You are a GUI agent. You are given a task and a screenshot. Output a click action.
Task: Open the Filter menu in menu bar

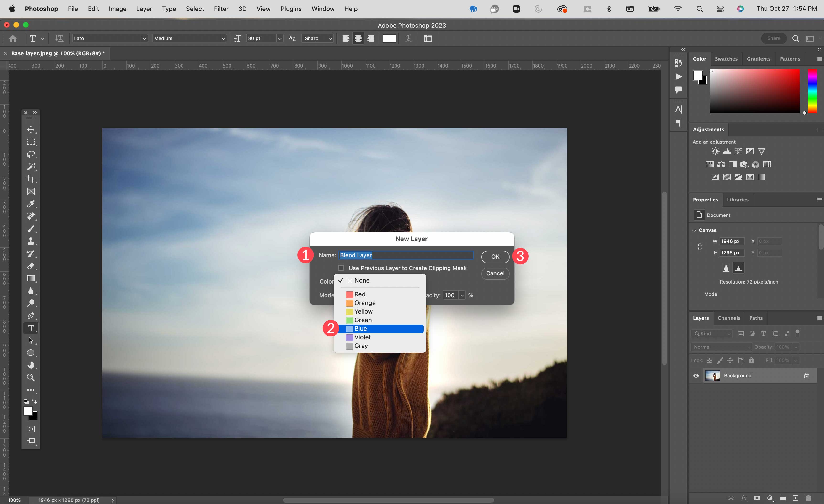[x=221, y=8]
